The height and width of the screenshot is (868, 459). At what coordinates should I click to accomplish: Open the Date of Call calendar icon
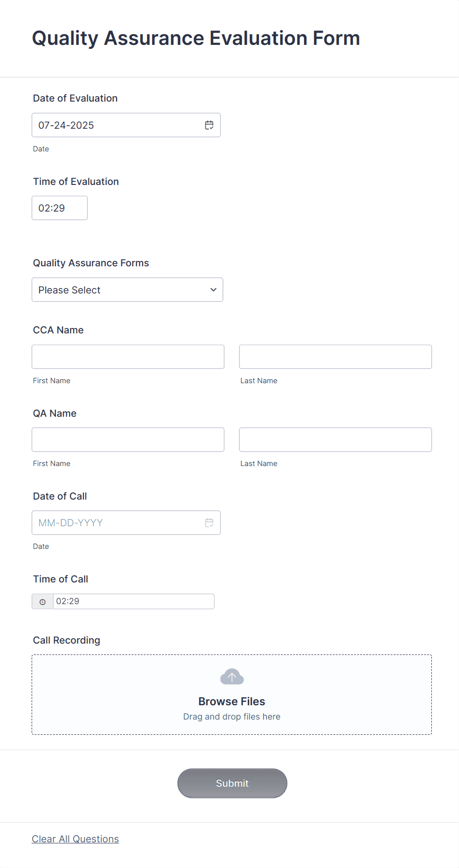coord(209,522)
